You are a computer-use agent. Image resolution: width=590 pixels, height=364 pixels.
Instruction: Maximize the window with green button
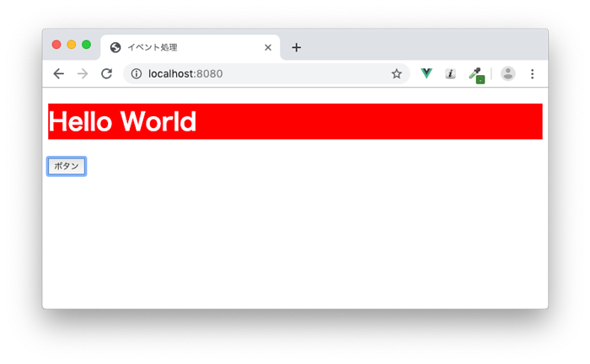86,45
